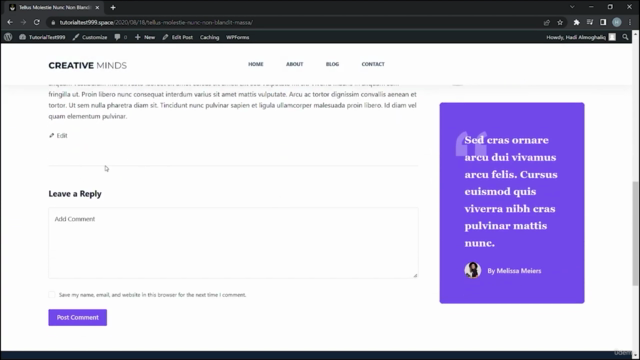Click the By Melissa Meiers author text

tap(514, 271)
